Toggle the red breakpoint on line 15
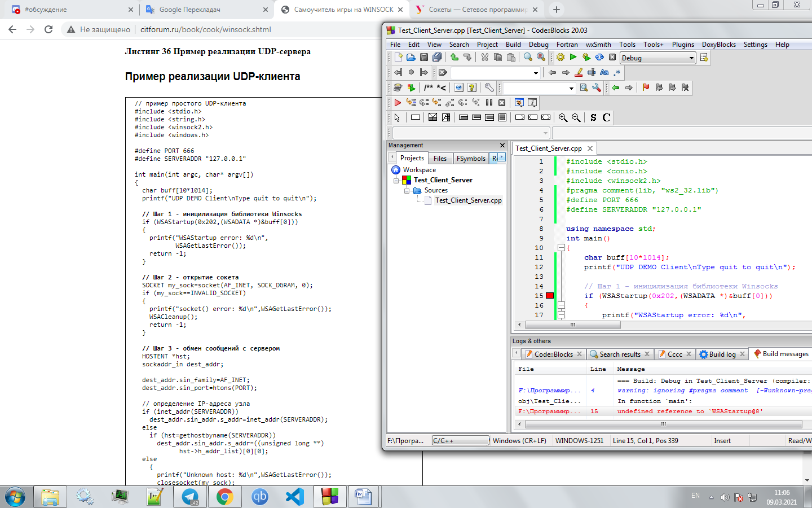The width and height of the screenshot is (812, 508). pyautogui.click(x=550, y=296)
